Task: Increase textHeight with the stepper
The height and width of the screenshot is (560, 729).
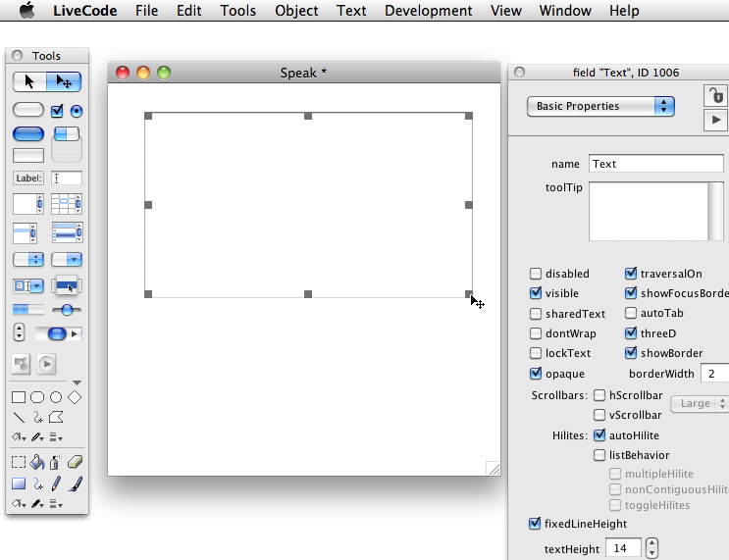Action: click(x=651, y=542)
